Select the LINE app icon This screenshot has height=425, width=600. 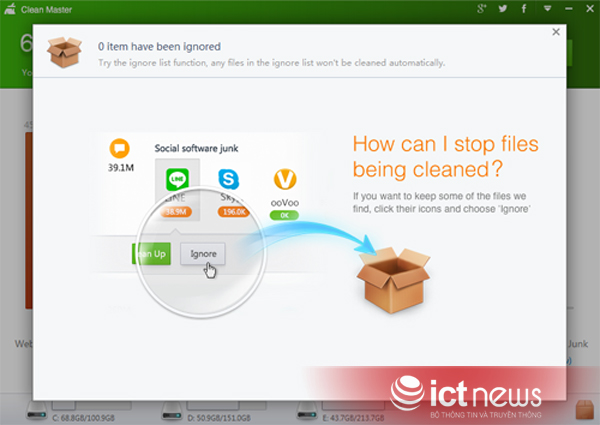(x=177, y=179)
